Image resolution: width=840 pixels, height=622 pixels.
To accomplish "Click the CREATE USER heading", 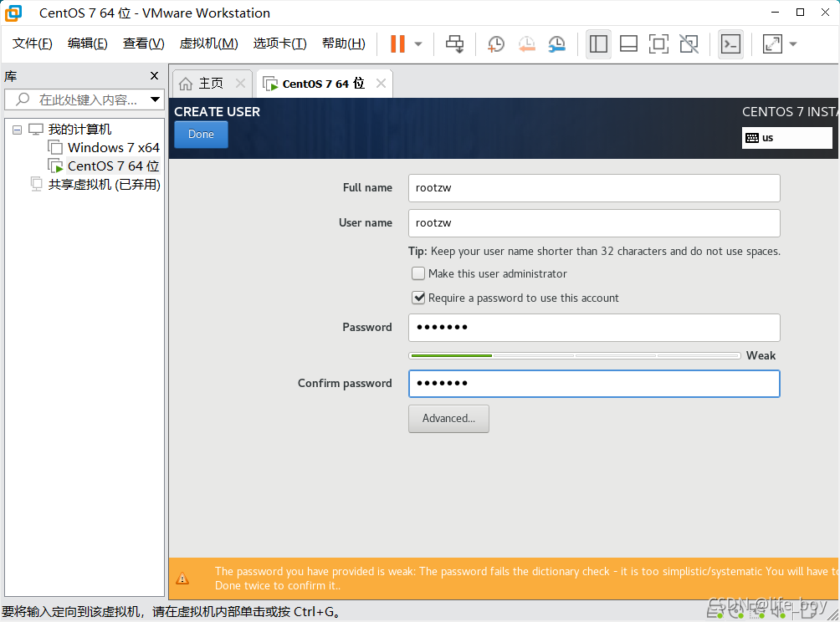I will click(217, 112).
